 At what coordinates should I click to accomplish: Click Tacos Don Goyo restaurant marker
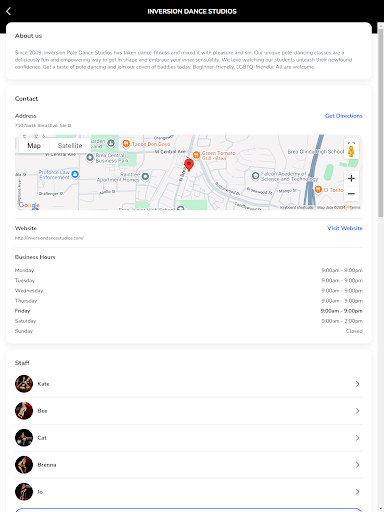click(126, 144)
